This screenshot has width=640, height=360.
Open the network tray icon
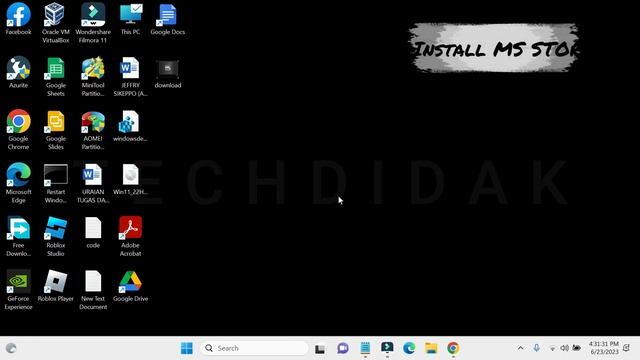[x=552, y=348]
